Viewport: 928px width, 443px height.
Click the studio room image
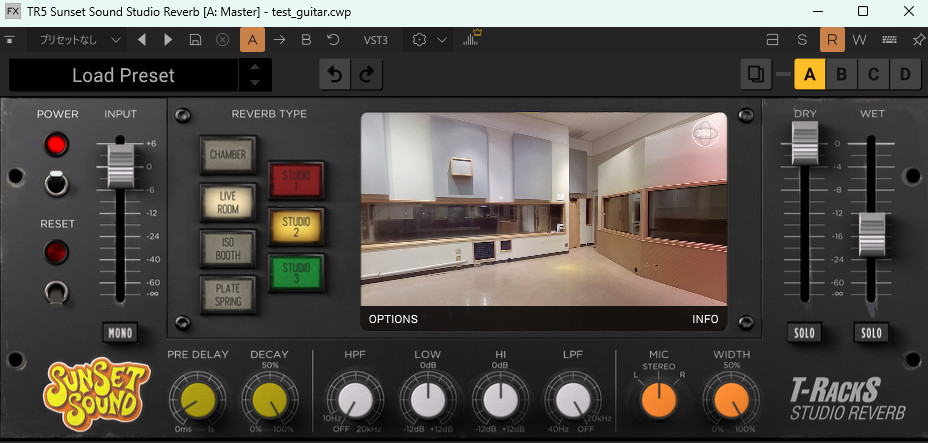[544, 209]
